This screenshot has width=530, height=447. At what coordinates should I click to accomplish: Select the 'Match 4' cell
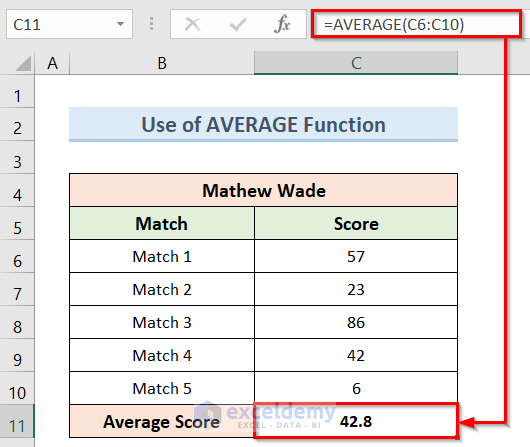pos(162,355)
